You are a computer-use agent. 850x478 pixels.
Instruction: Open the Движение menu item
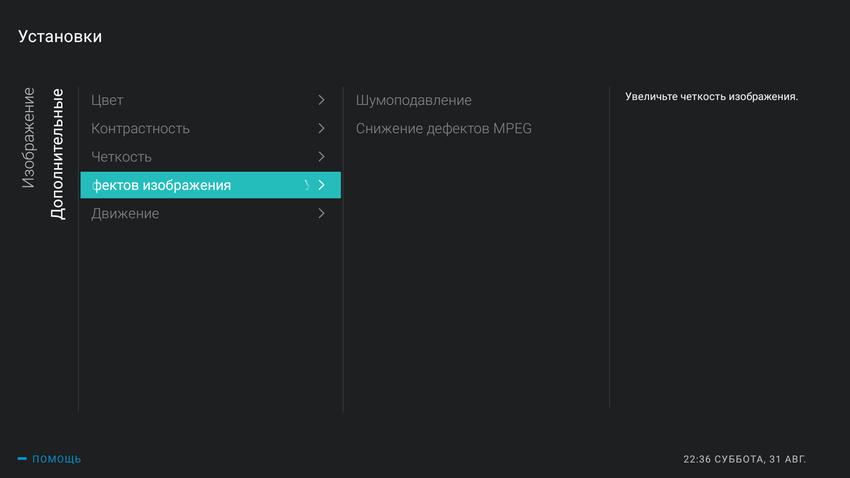click(x=125, y=213)
